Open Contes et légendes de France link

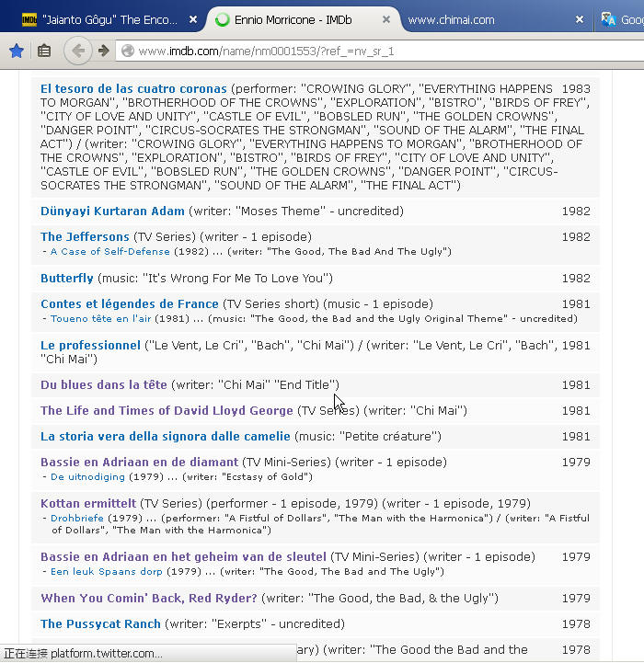pyautogui.click(x=130, y=304)
